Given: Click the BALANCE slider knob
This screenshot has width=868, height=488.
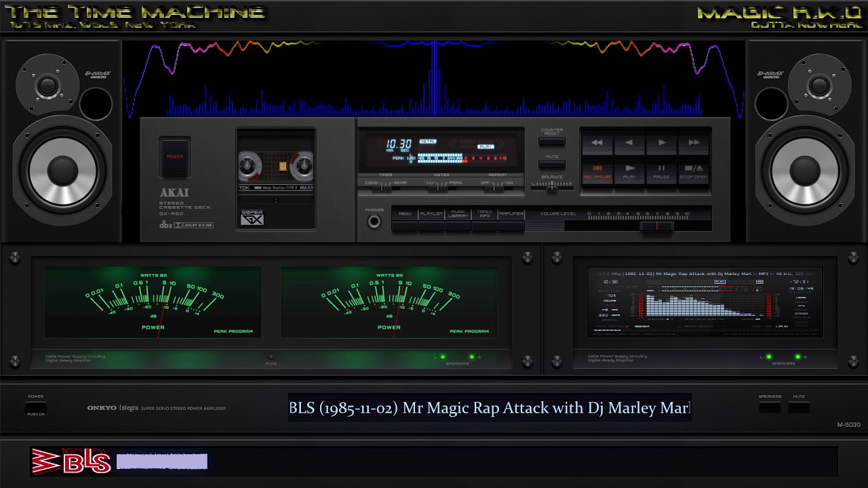Looking at the screenshot, I should pyautogui.click(x=553, y=188).
